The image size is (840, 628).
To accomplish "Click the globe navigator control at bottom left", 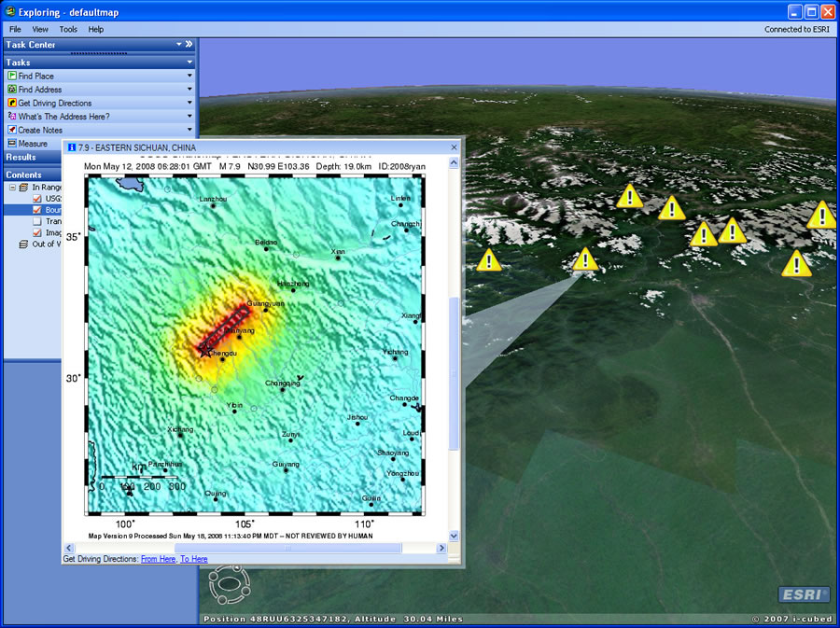I will tap(230, 584).
